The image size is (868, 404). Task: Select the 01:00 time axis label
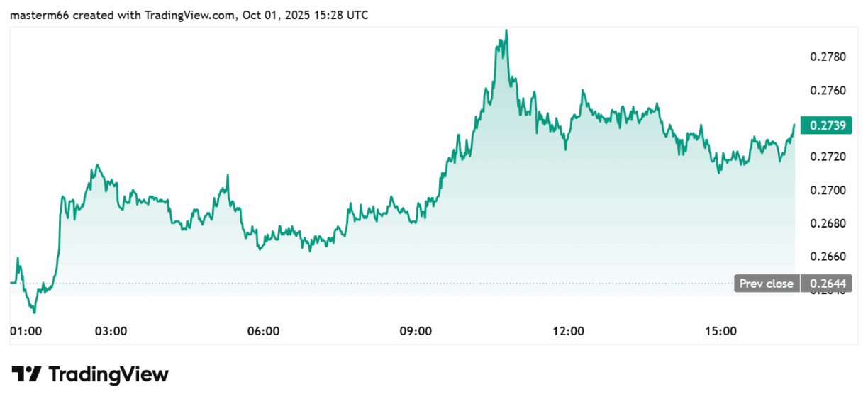(x=27, y=331)
